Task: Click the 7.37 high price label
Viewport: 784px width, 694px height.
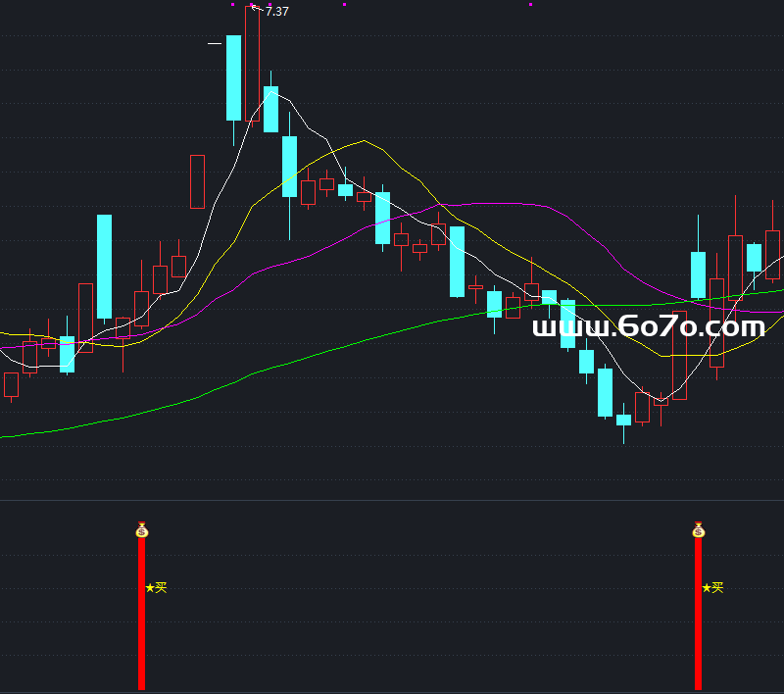Action: [277, 12]
